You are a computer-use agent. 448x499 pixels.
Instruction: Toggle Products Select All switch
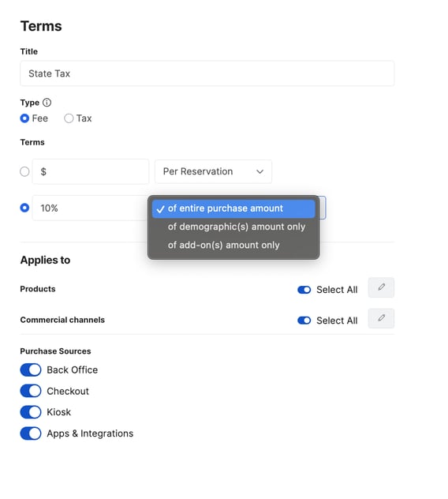[304, 290]
